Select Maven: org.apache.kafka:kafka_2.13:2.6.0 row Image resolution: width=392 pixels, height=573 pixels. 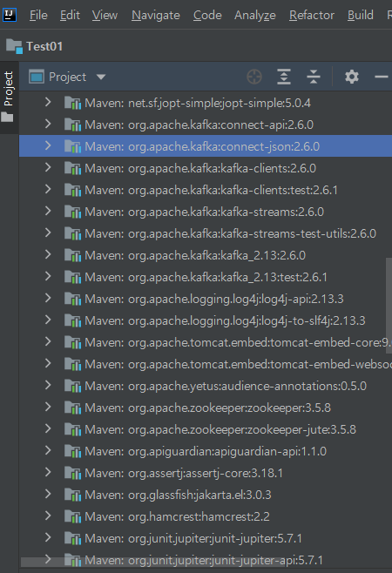206,255
